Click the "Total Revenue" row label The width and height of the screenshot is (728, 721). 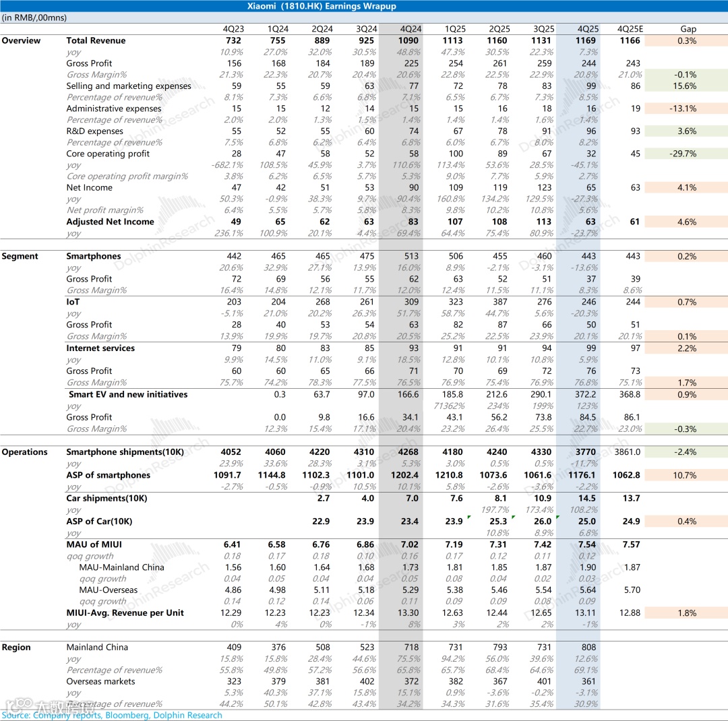click(x=96, y=40)
